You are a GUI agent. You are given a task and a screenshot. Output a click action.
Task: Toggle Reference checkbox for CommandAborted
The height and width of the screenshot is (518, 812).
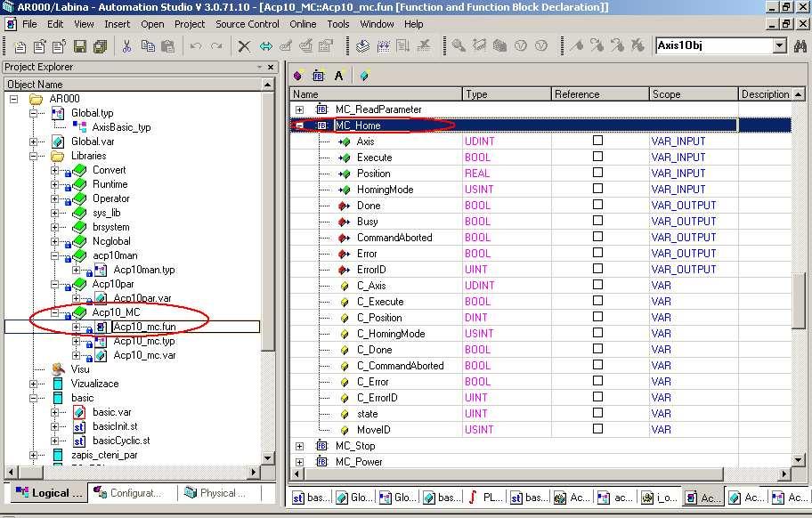point(597,237)
